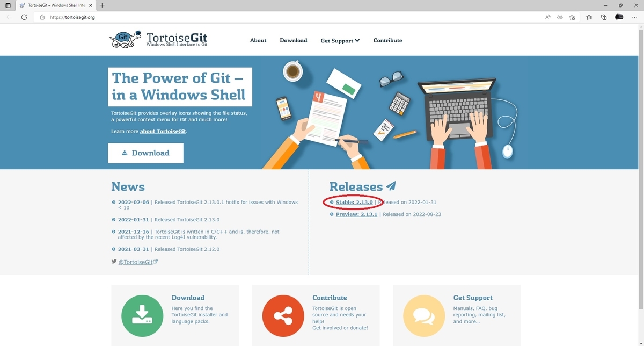Click the News section heading
The width and height of the screenshot is (644, 346).
tap(128, 186)
